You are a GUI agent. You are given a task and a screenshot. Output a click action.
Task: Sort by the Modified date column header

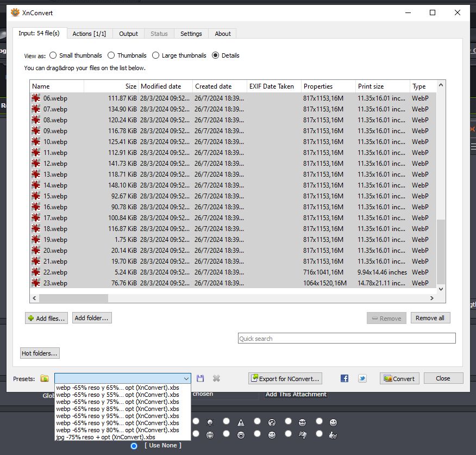[x=165, y=86]
